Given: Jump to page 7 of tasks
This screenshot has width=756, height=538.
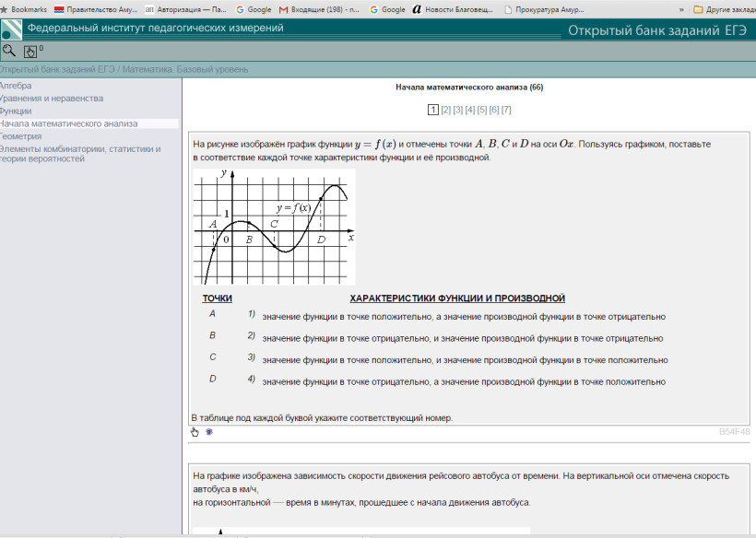Looking at the screenshot, I should point(506,111).
